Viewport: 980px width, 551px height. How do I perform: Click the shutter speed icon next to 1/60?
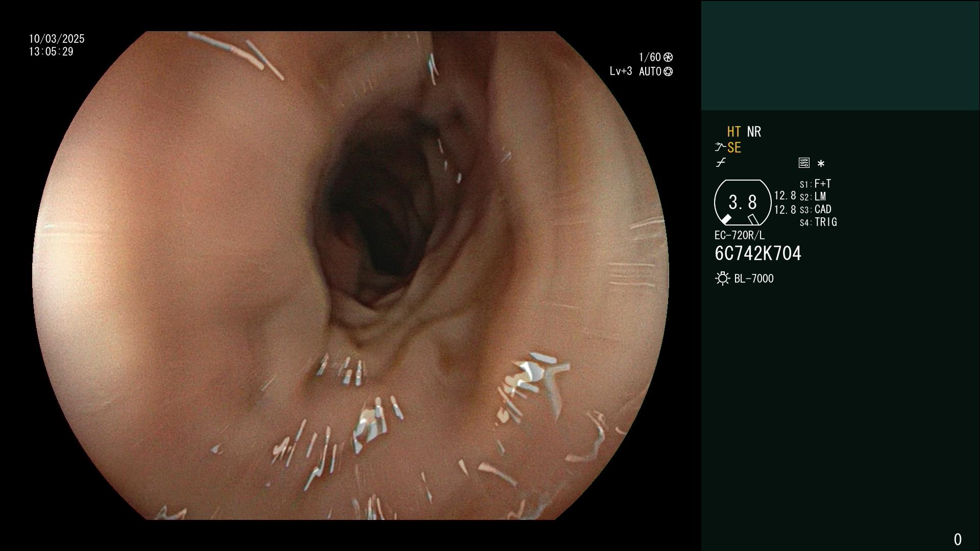click(668, 57)
